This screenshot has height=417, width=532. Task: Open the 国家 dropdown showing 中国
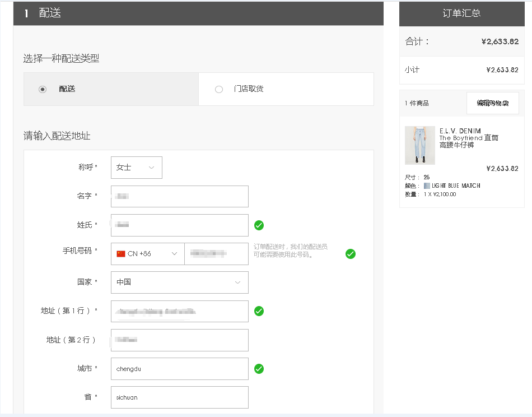[179, 282]
